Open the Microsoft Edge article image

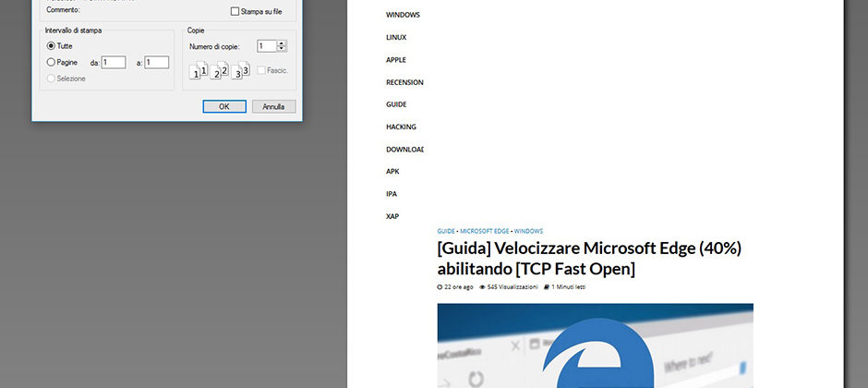[595, 346]
